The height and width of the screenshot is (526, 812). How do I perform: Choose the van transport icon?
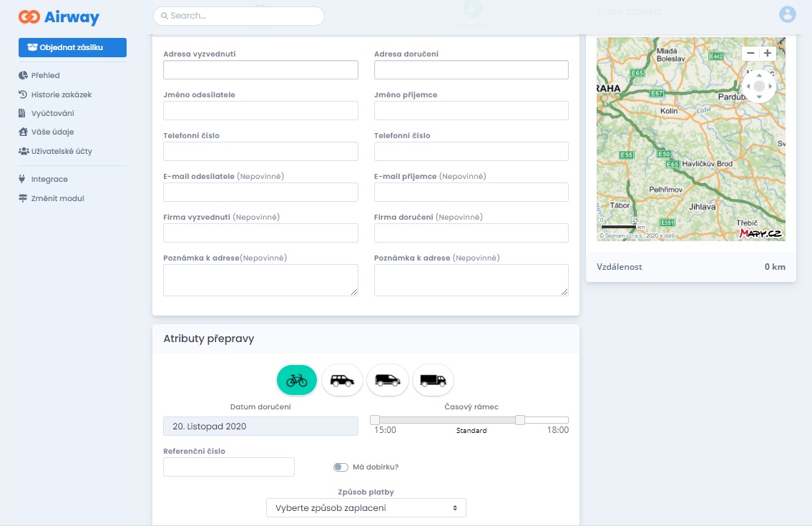[387, 381]
